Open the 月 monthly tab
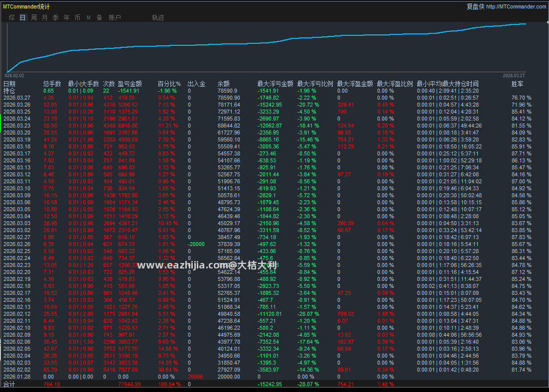This screenshot has height=392, width=549. (x=44, y=17)
